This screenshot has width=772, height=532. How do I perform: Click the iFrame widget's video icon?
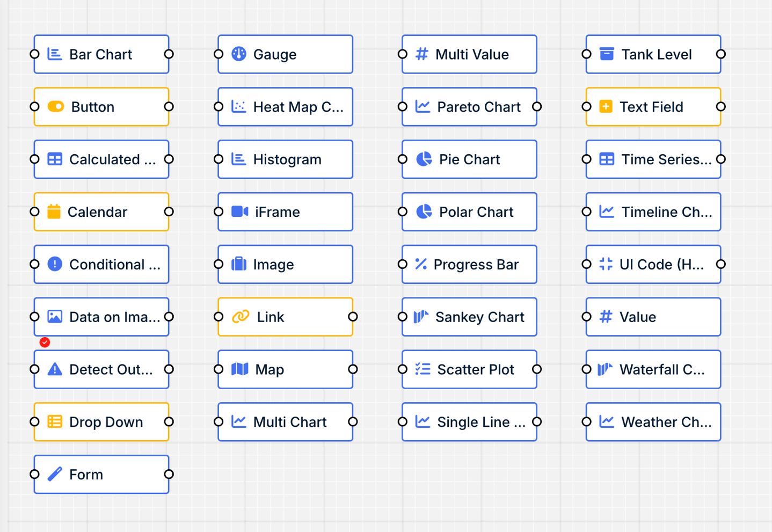point(238,212)
